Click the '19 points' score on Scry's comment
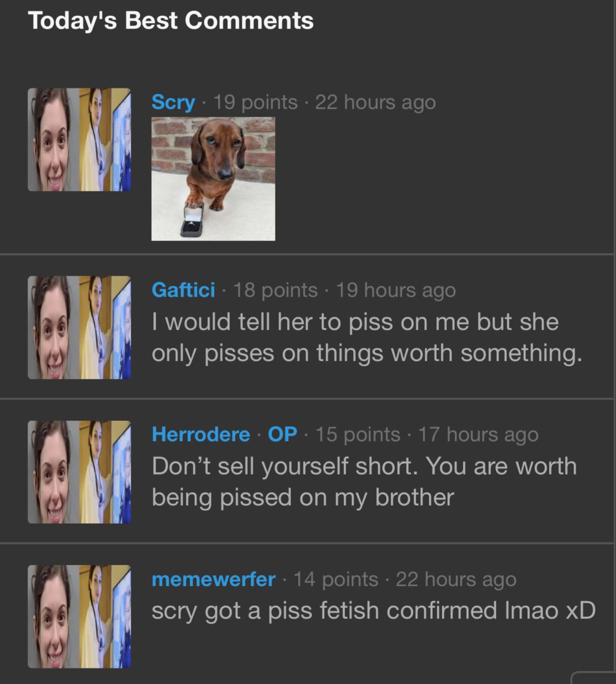The width and height of the screenshot is (616, 684). 255,102
